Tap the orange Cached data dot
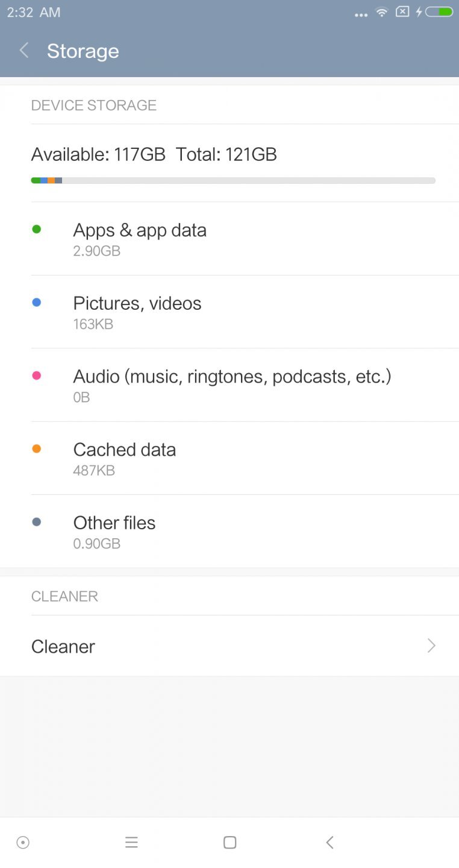 37,448
